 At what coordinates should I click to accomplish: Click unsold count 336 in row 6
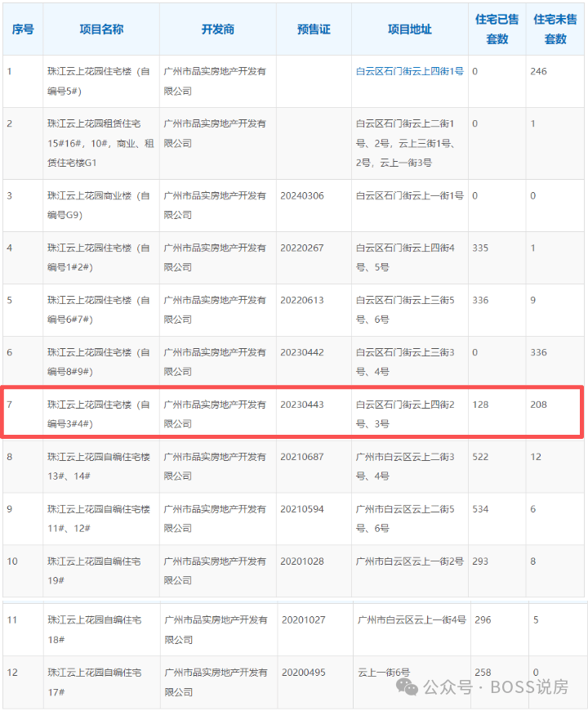(x=539, y=352)
